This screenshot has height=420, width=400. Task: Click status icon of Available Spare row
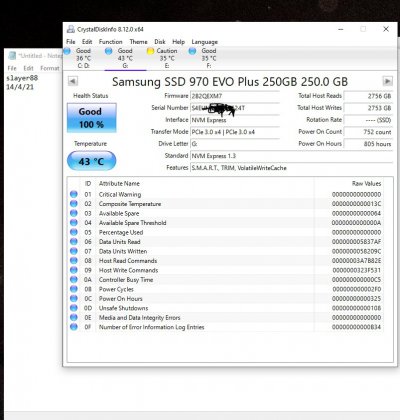pyautogui.click(x=74, y=213)
